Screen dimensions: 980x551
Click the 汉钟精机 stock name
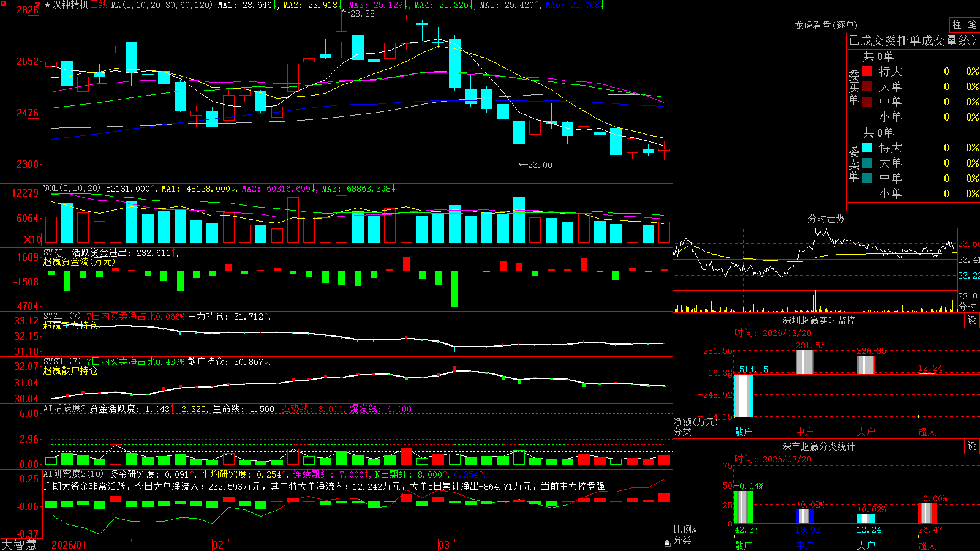(70, 5)
